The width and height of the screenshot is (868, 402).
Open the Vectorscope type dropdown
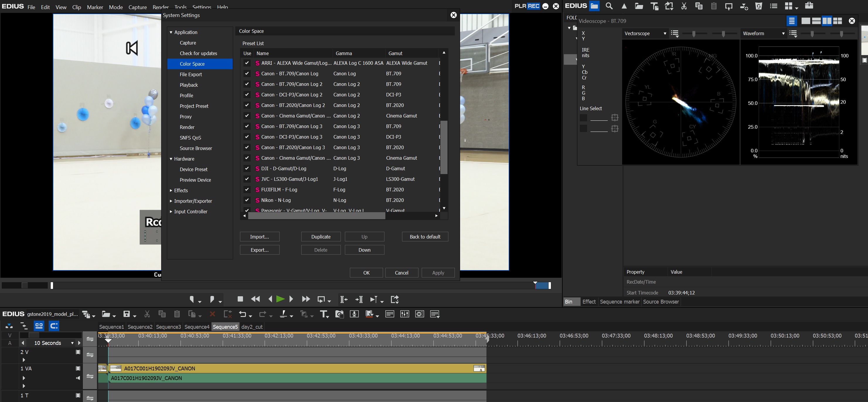click(x=645, y=33)
